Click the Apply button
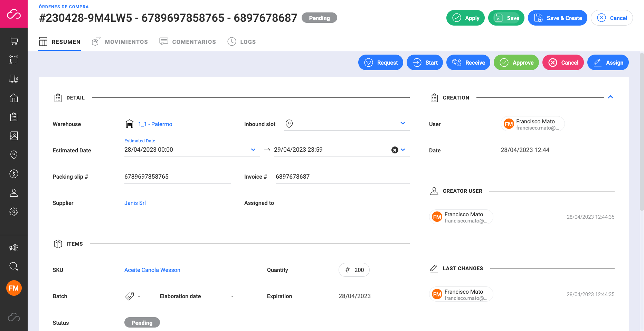The width and height of the screenshot is (644, 331). click(465, 18)
